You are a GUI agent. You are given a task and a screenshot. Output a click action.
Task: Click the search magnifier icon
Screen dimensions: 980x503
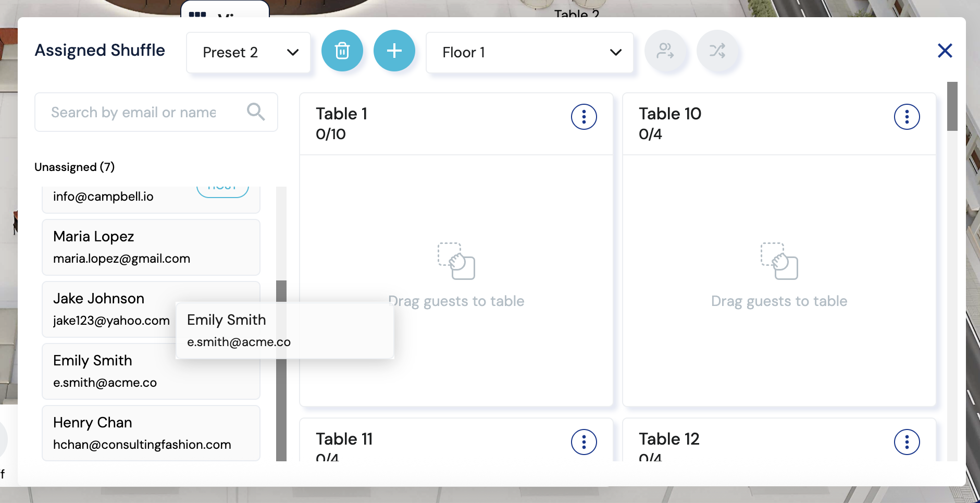[x=255, y=112]
